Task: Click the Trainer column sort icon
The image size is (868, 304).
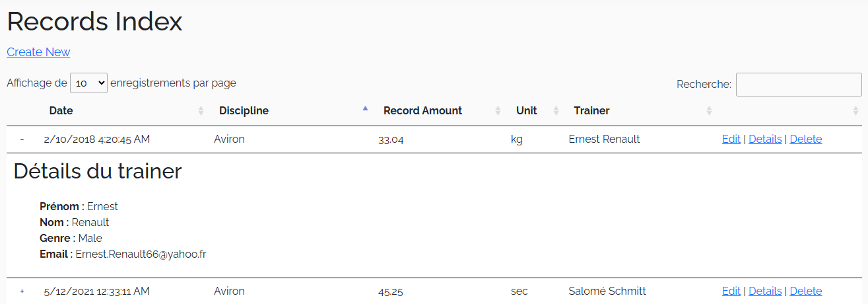Action: [710, 111]
